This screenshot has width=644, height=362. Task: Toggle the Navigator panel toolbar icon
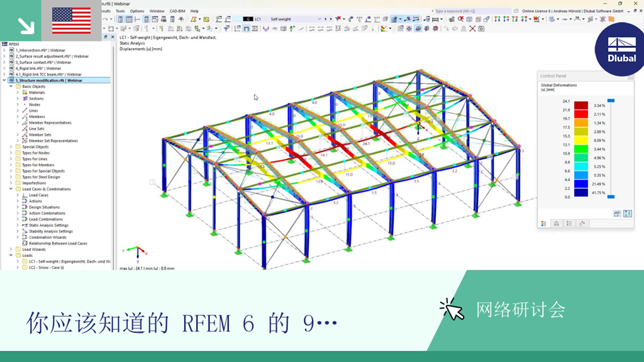coord(120,19)
